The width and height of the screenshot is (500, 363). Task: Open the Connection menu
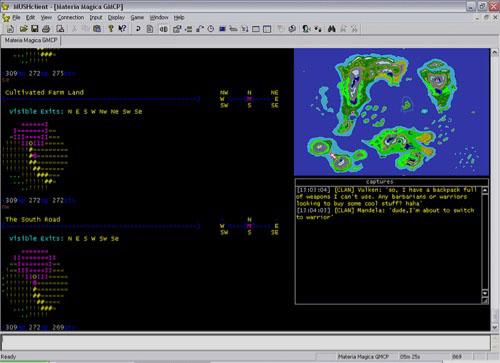pyautogui.click(x=70, y=17)
